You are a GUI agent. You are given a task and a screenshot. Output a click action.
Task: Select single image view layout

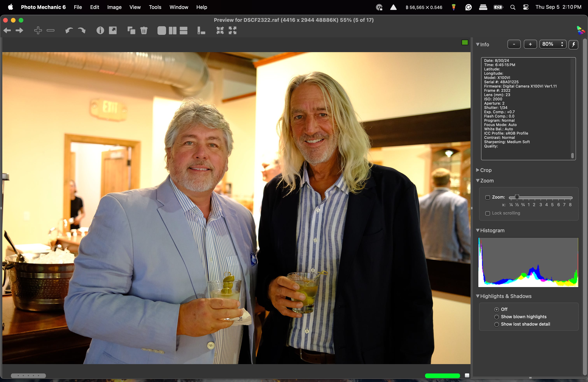click(162, 31)
